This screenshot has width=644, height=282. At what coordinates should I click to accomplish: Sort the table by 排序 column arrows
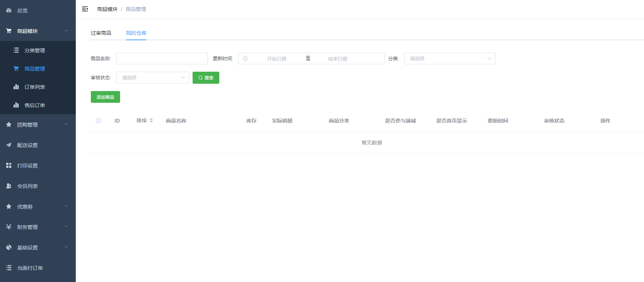(x=151, y=121)
